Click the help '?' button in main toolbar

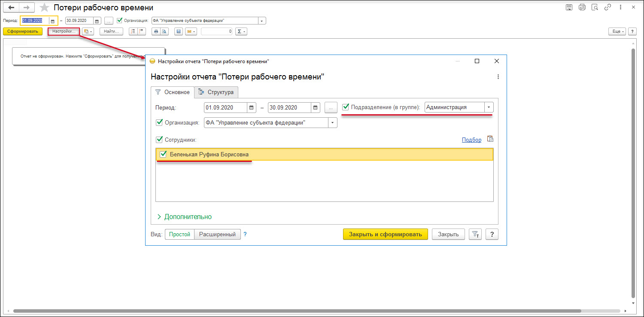point(632,31)
